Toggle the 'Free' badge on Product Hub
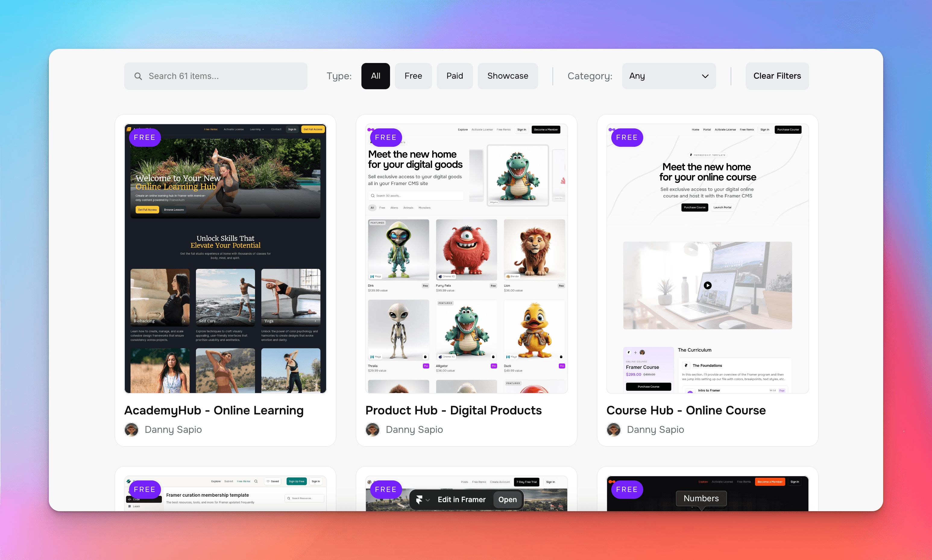The width and height of the screenshot is (932, 560). pos(386,137)
